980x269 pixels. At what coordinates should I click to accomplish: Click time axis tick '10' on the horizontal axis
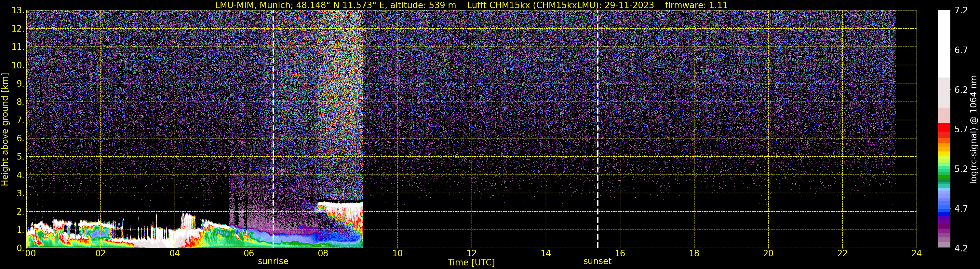[x=397, y=253]
